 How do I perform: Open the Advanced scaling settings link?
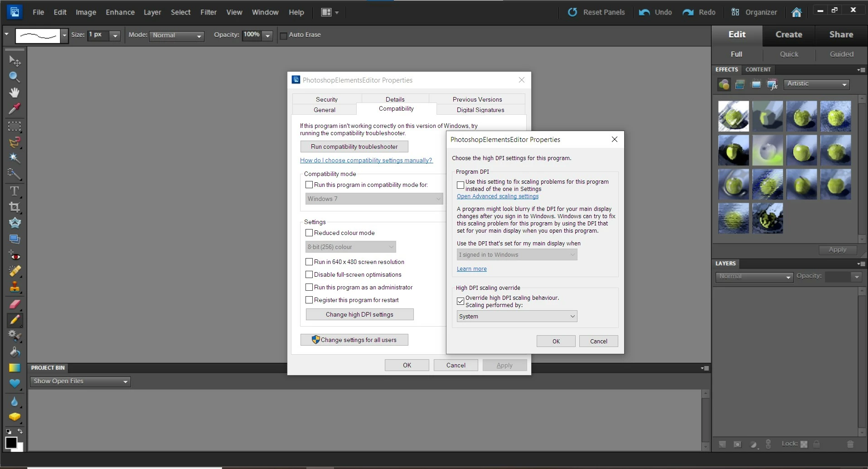point(498,196)
